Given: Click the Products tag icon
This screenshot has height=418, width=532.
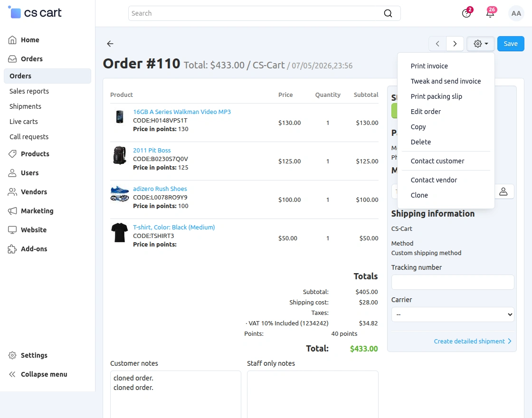Looking at the screenshot, I should 12,154.
